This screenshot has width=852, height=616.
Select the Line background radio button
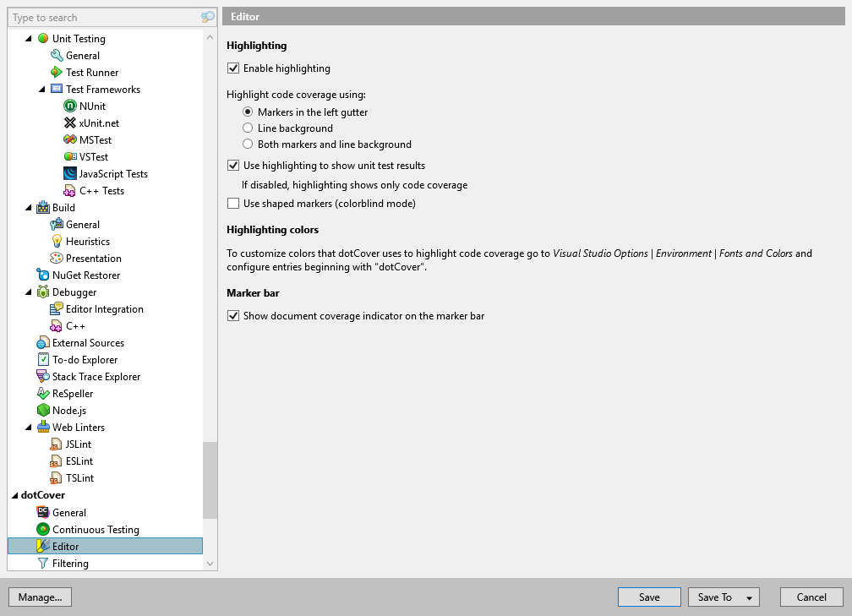click(x=248, y=128)
